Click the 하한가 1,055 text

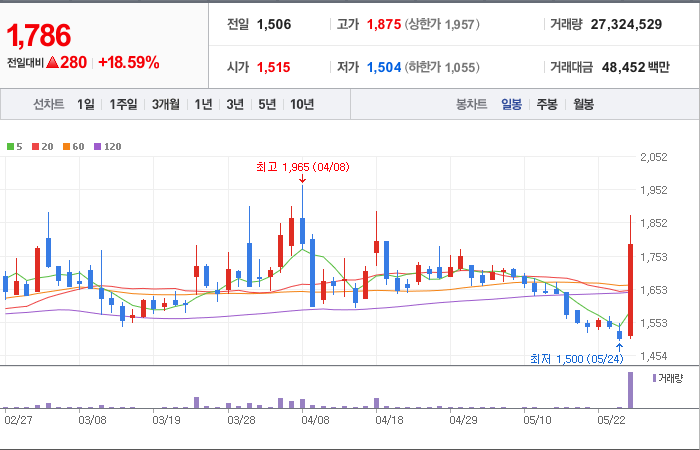tap(442, 67)
